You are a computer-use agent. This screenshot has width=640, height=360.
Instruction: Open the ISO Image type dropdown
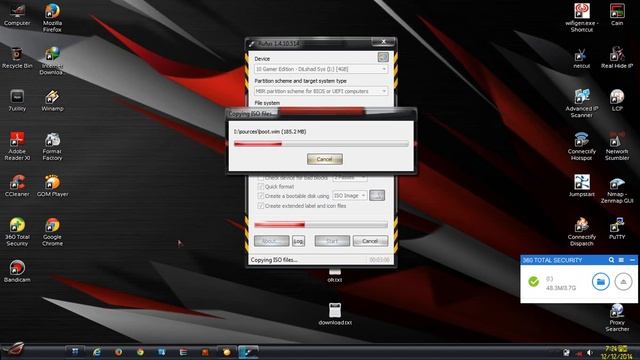pos(350,196)
